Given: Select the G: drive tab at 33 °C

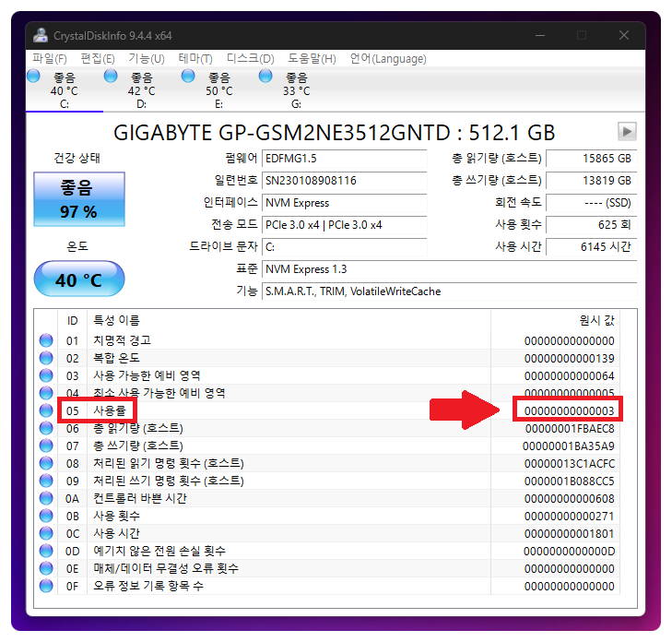Looking at the screenshot, I should (296, 90).
